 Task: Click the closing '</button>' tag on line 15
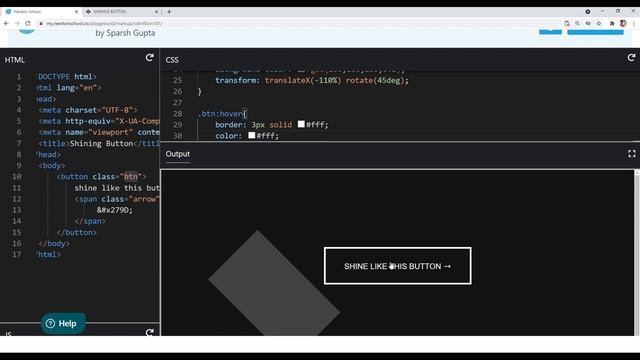pyautogui.click(x=77, y=232)
